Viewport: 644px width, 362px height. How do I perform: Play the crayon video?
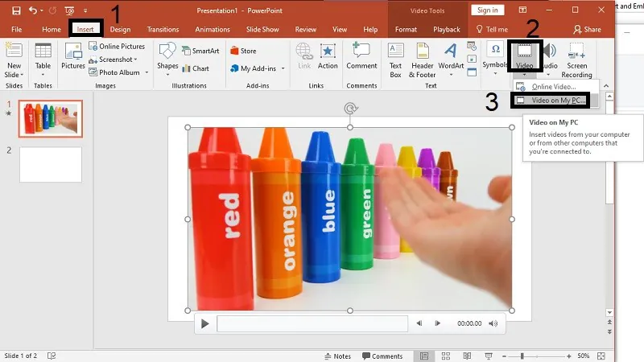pos(205,323)
